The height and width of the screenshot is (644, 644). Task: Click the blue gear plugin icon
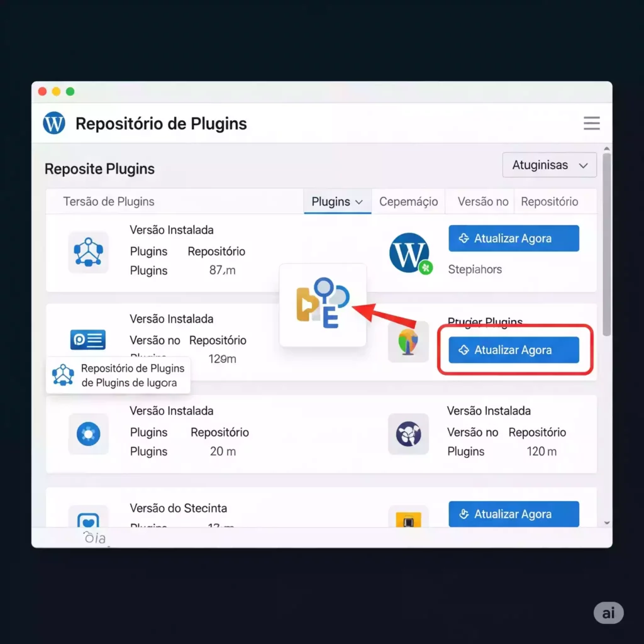point(88,434)
